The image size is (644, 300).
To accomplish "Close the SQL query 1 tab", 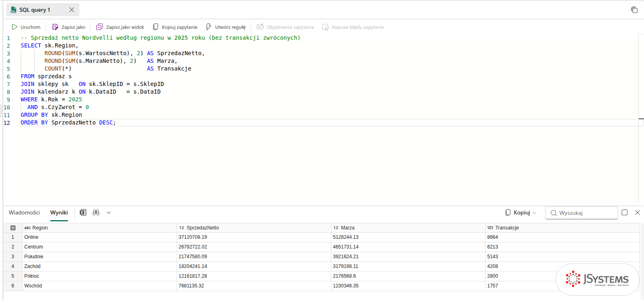I will 72,10.
